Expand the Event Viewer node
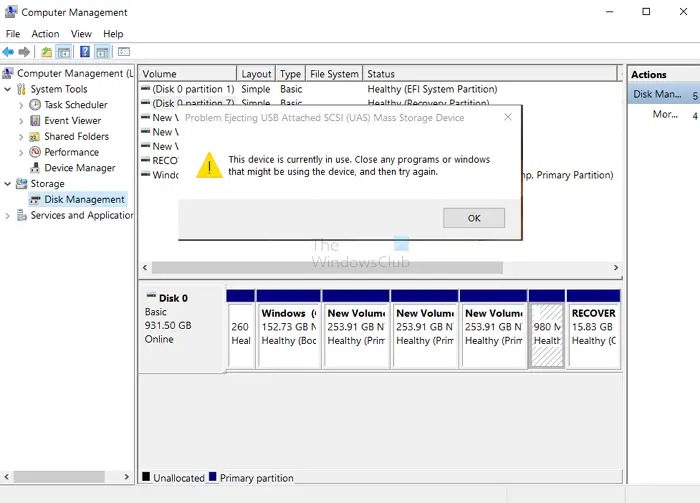This screenshot has width=700, height=503. tap(21, 121)
